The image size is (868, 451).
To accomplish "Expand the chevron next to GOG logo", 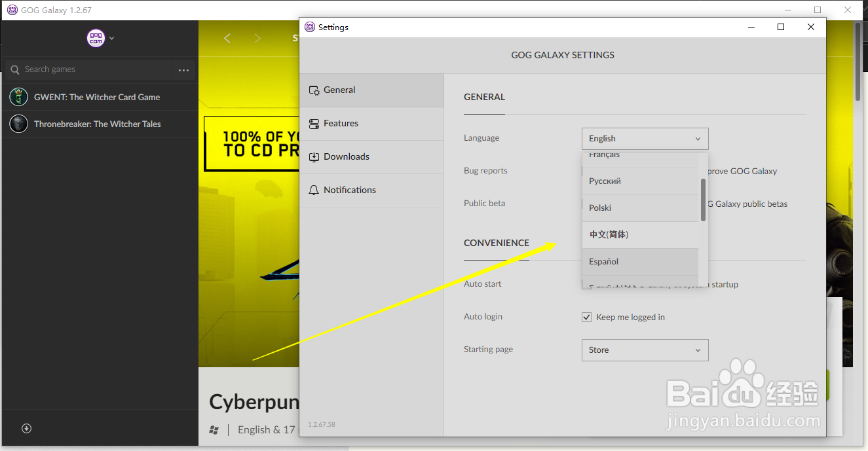I will coord(112,39).
